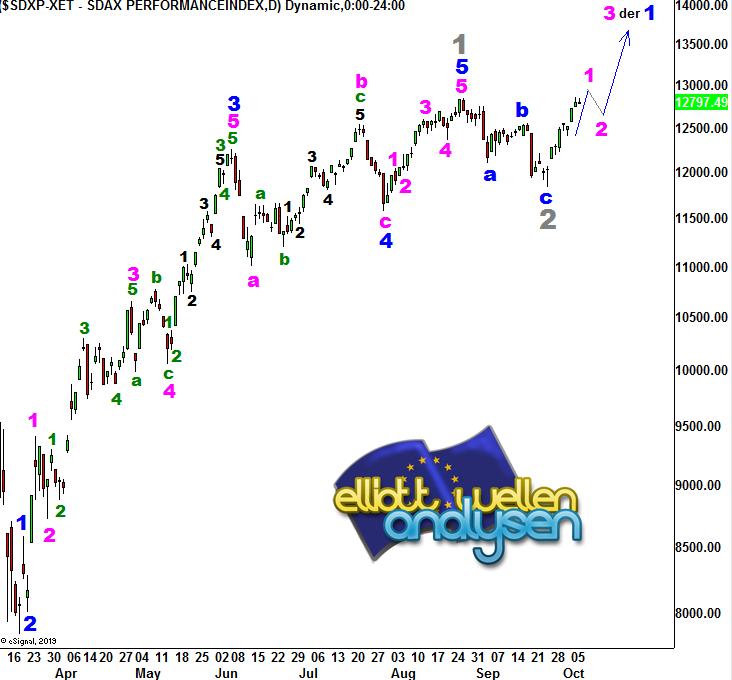Viewport: 732px width, 680px height.
Task: Click the chart symbol title $SDXP-XET
Action: 40,7
